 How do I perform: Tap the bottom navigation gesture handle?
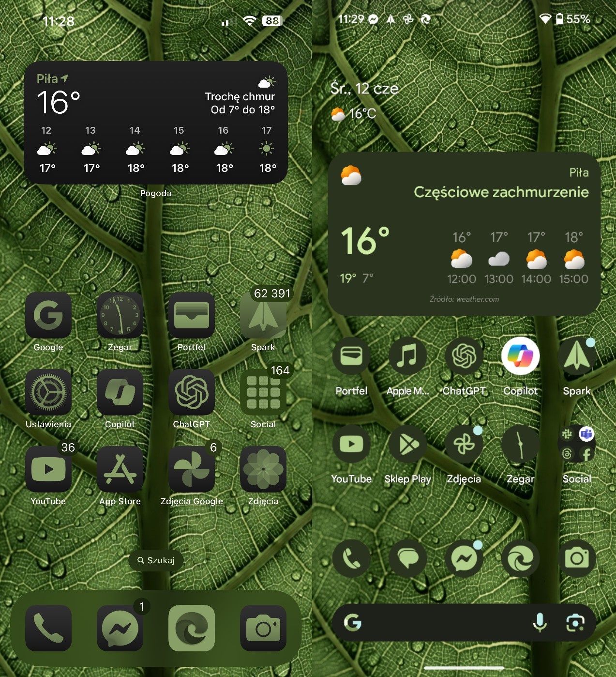coord(464,668)
